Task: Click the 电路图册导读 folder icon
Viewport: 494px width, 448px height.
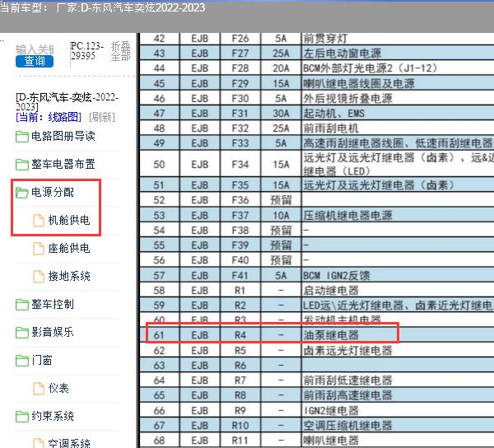Action: tap(22, 137)
